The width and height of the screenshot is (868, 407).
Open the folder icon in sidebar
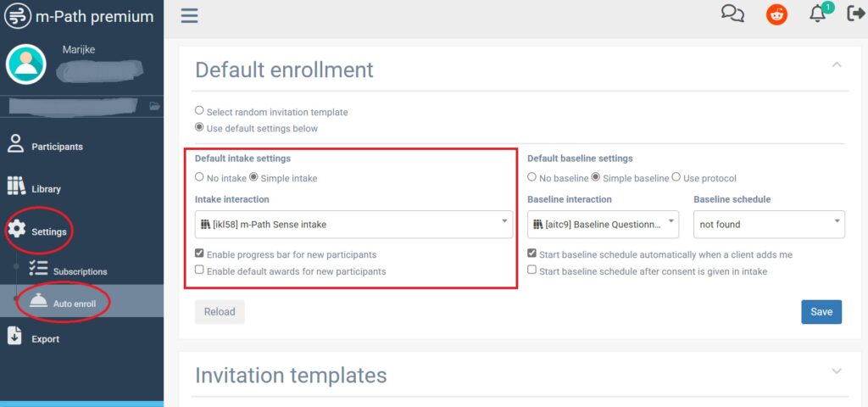point(154,106)
